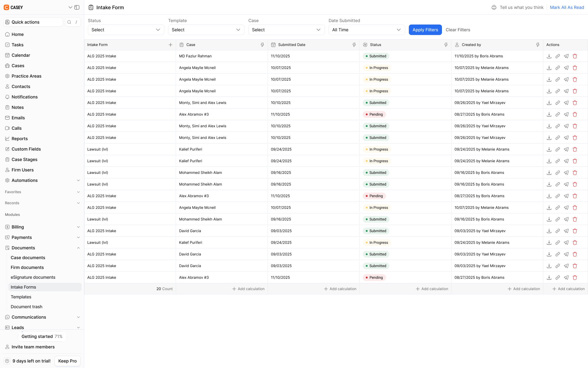Click the search icon beside Quick actions
This screenshot has width=588, height=368.
pos(69,22)
